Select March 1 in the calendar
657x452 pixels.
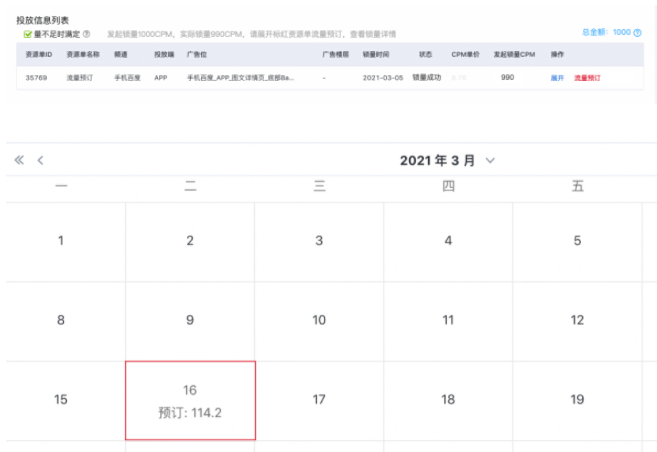click(x=61, y=240)
